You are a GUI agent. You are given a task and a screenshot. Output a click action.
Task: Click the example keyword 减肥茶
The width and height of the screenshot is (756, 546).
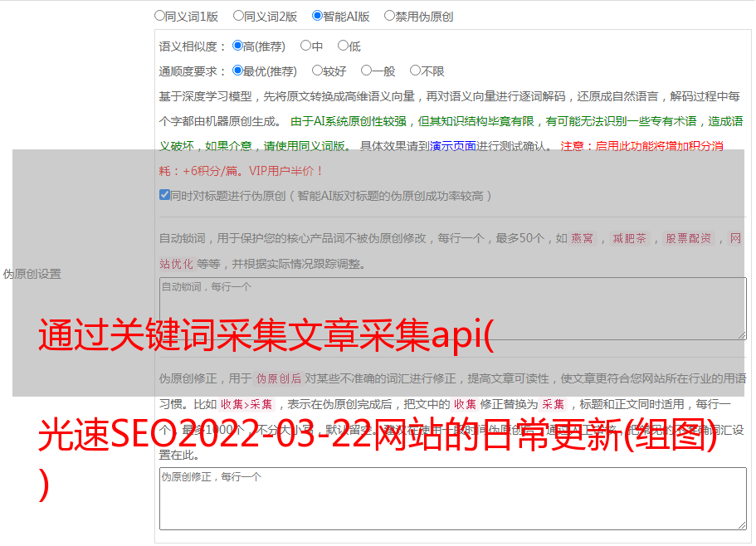click(x=630, y=238)
